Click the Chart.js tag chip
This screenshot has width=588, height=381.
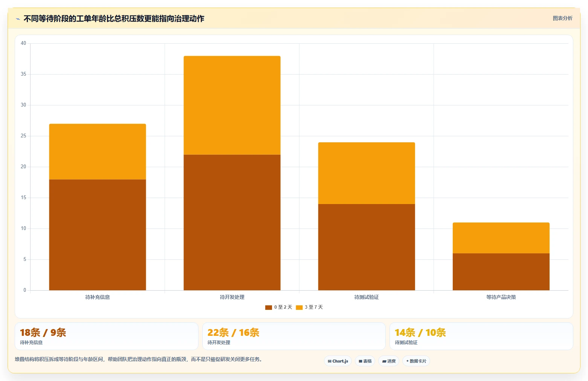(338, 361)
